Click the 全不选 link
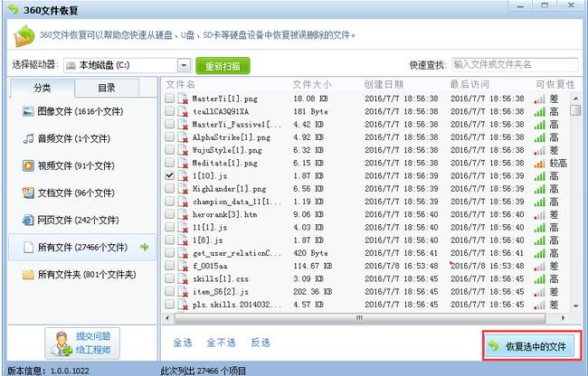The width and height of the screenshot is (588, 376). 222,343
